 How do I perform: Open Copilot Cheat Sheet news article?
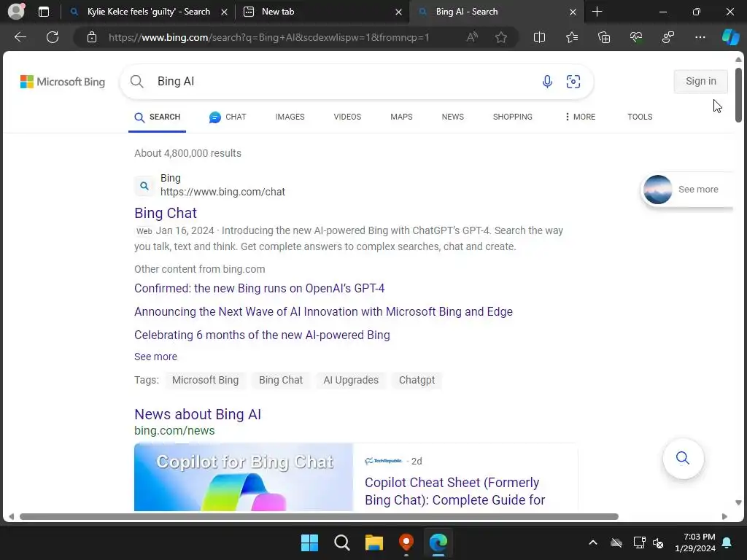[455, 491]
